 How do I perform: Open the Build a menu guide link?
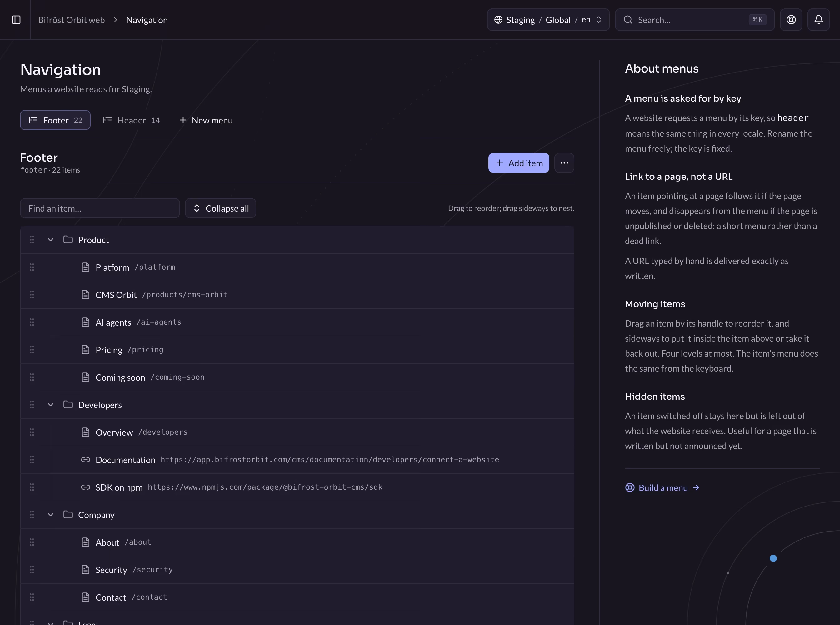click(662, 488)
